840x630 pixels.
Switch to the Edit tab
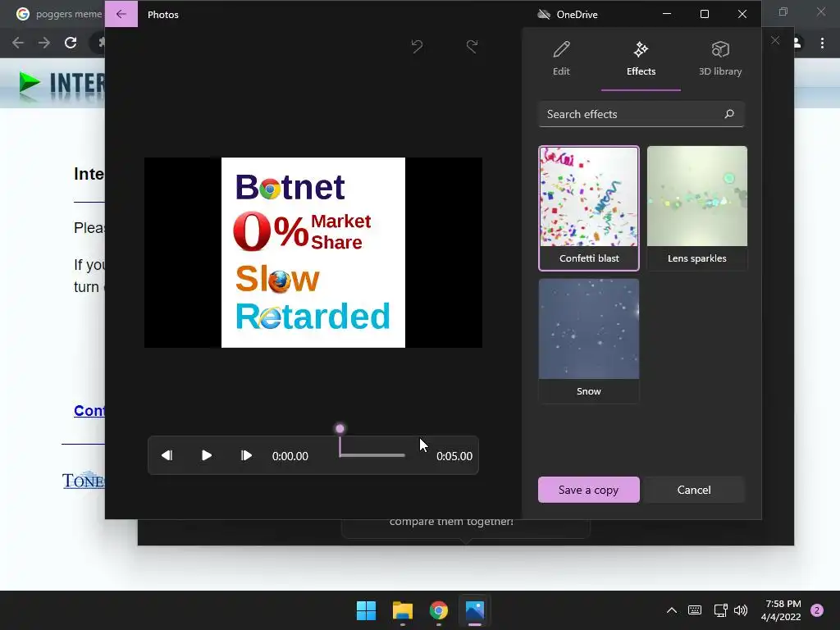(x=561, y=59)
